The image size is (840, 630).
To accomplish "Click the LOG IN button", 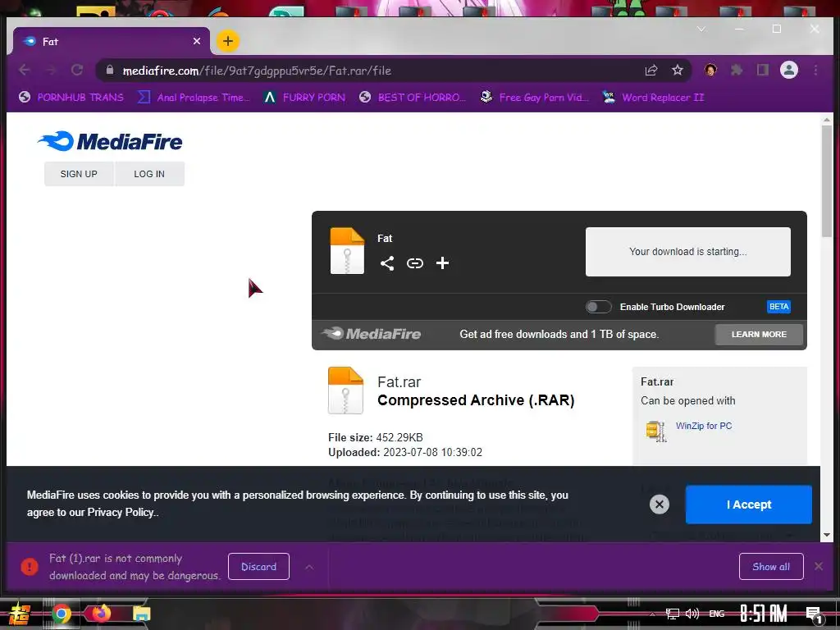I will (149, 174).
